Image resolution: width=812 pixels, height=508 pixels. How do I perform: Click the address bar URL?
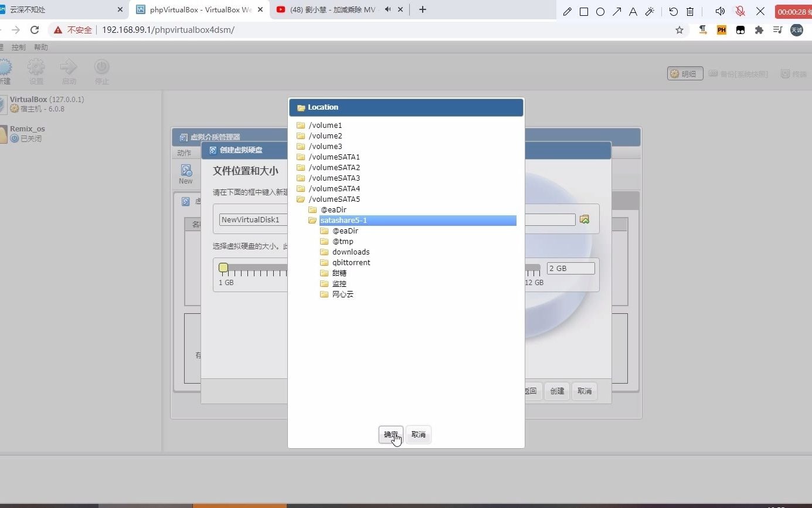coord(168,30)
